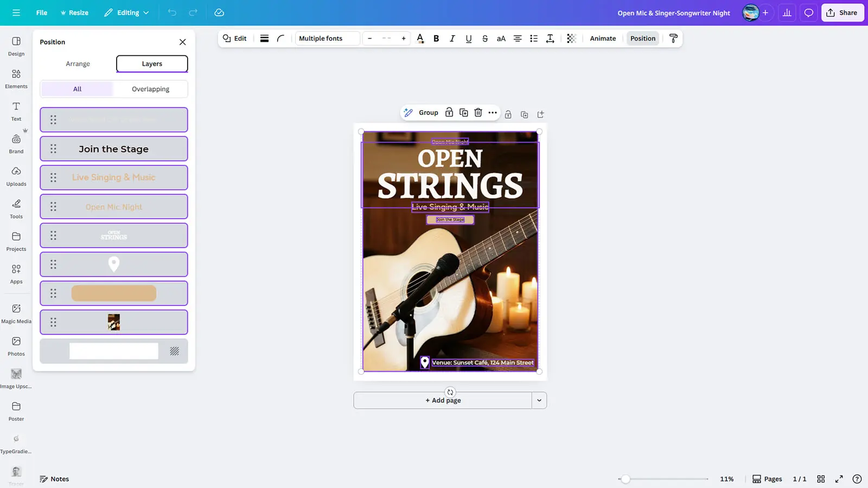Open the Add page options chevron
This screenshot has width=868, height=488.
(x=539, y=400)
